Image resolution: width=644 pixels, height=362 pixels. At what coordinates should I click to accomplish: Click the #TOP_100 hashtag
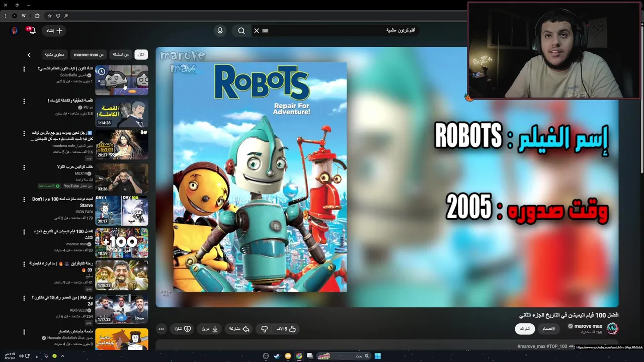tap(557, 346)
